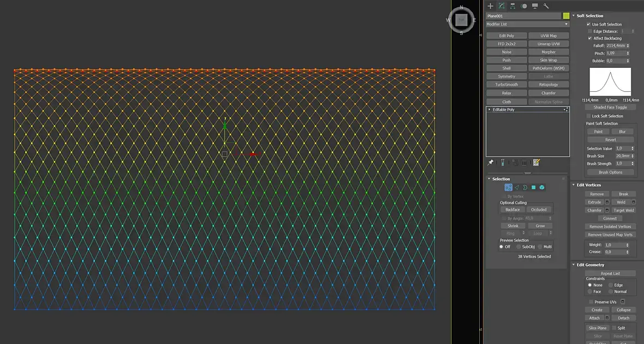Open Extrude settings box icon
Viewport: 644px width, 344px height.
coord(607,202)
